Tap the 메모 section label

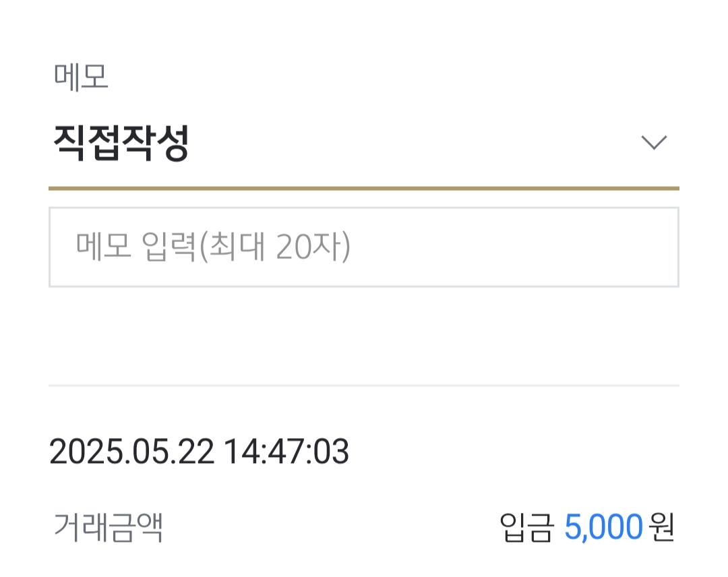(x=81, y=78)
